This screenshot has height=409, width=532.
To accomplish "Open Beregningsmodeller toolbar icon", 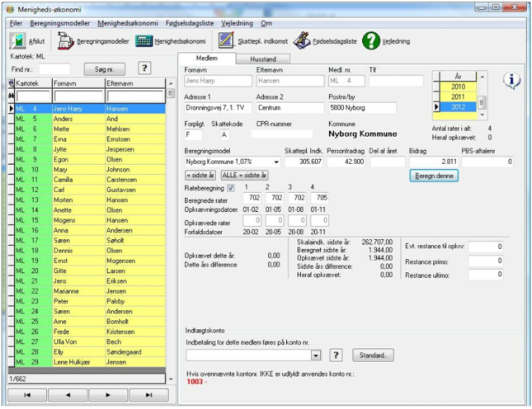I will 66,41.
